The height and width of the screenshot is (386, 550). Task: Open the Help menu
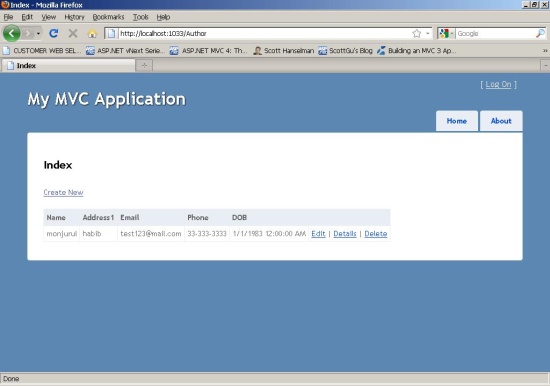click(x=163, y=17)
